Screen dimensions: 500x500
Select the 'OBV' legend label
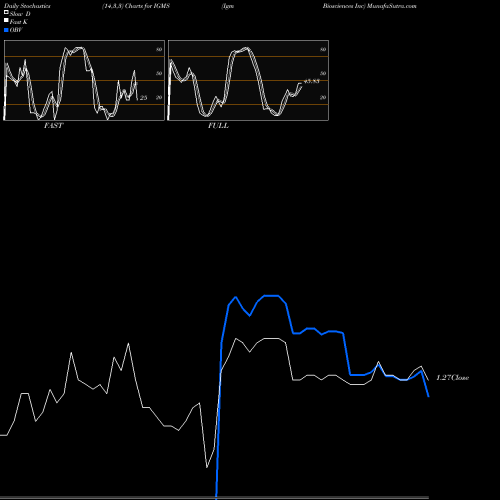[16, 30]
